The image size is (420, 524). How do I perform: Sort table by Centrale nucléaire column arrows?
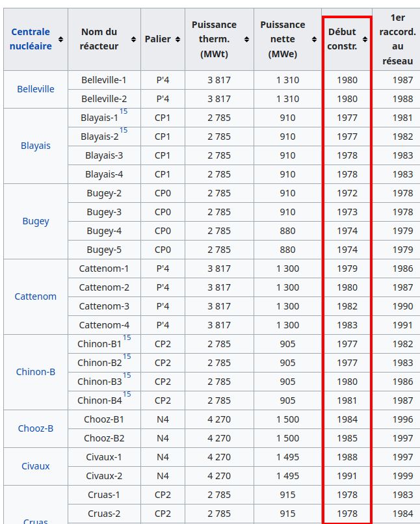tap(60, 40)
